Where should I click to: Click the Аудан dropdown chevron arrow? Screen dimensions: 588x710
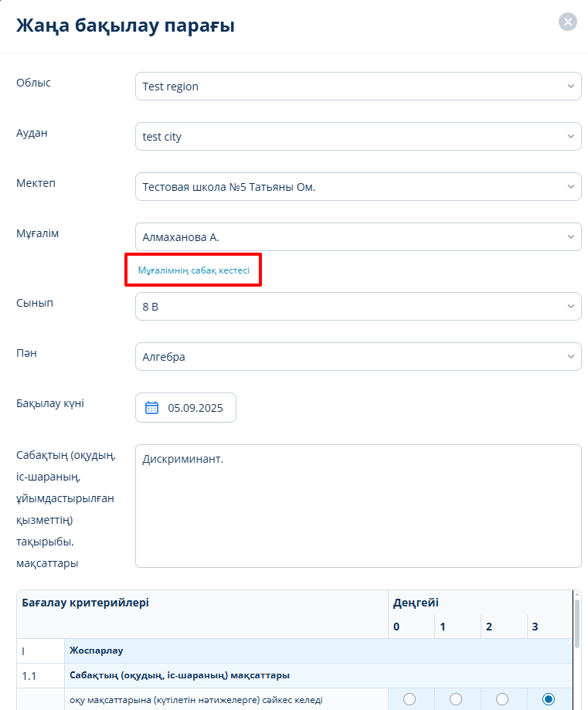[x=570, y=137]
